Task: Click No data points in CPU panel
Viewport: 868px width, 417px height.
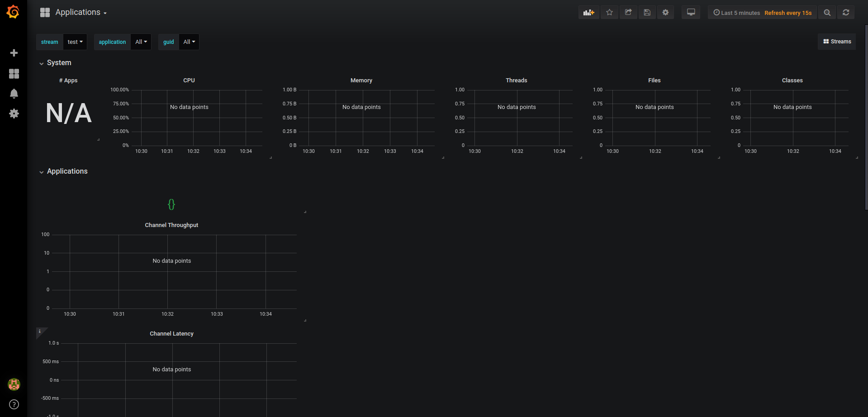Action: tap(189, 107)
